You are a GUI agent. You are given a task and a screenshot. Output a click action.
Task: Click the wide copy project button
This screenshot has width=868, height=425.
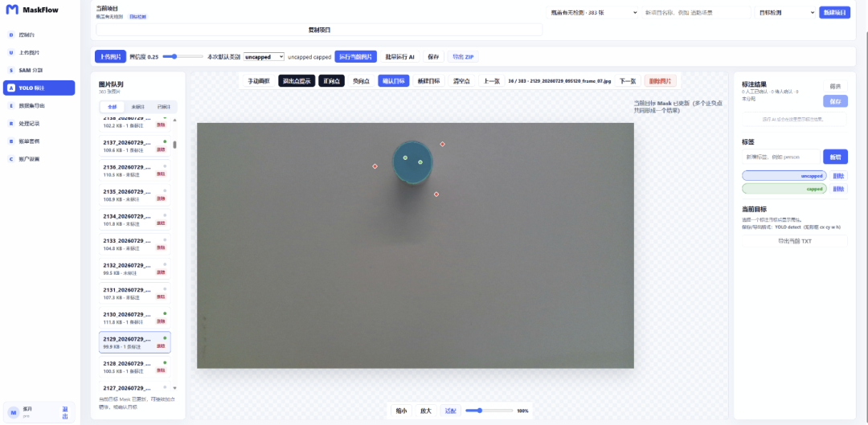(x=319, y=30)
